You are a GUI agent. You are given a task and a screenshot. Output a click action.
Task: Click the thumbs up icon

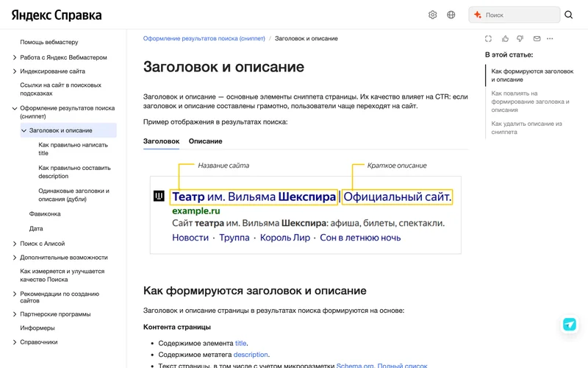tap(505, 39)
